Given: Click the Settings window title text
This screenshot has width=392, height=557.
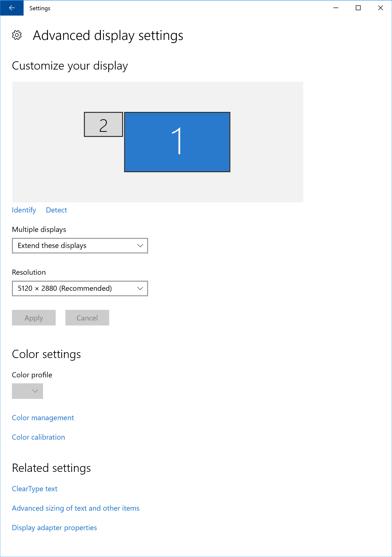Looking at the screenshot, I should pos(40,8).
